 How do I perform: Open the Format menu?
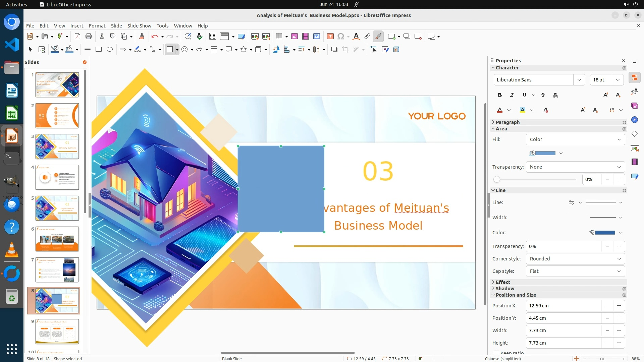click(x=97, y=26)
